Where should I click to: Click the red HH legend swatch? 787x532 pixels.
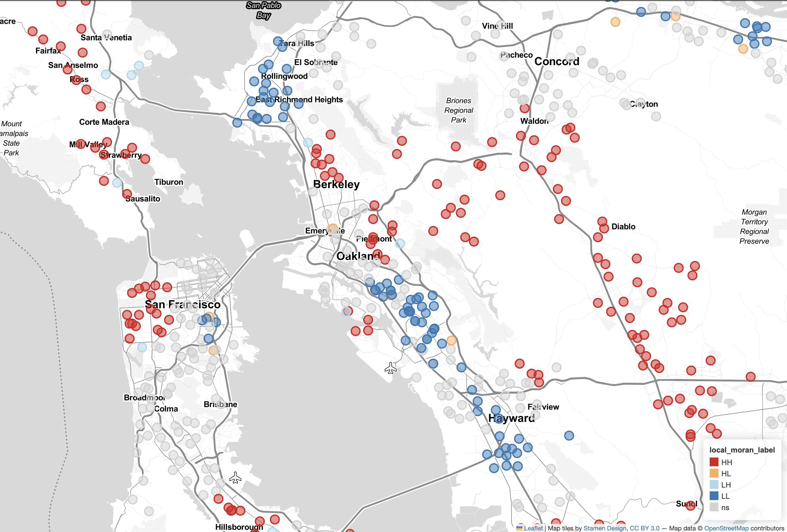point(714,462)
